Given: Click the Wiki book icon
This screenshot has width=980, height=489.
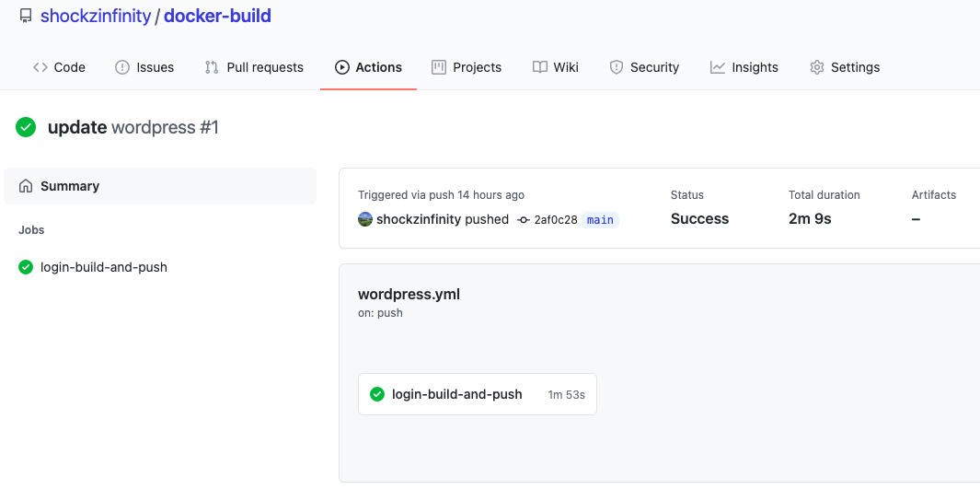Looking at the screenshot, I should [540, 67].
